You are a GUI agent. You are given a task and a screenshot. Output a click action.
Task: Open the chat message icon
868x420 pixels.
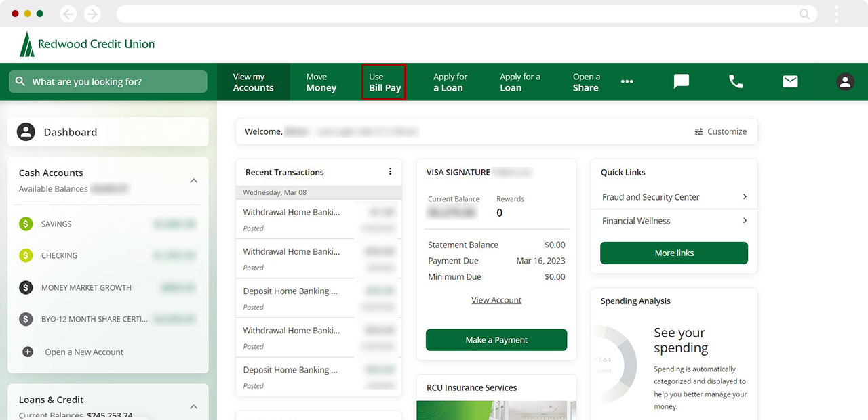pos(682,81)
